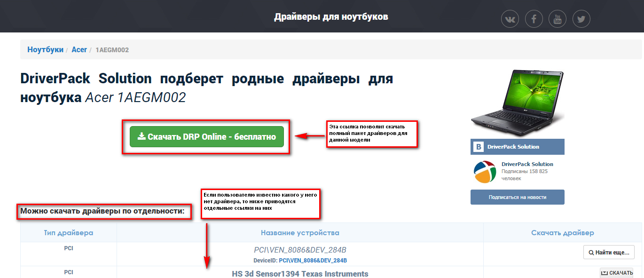Click the 1AEGM002 breadcrumb item
644x278 pixels.
pyautogui.click(x=112, y=50)
